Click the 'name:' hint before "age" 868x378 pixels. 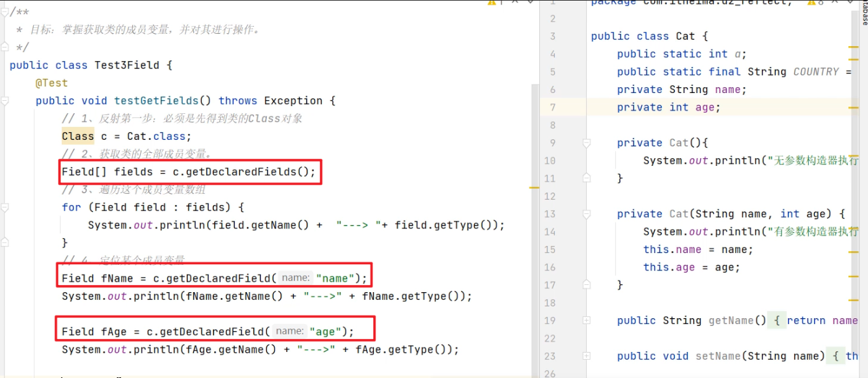point(289,331)
